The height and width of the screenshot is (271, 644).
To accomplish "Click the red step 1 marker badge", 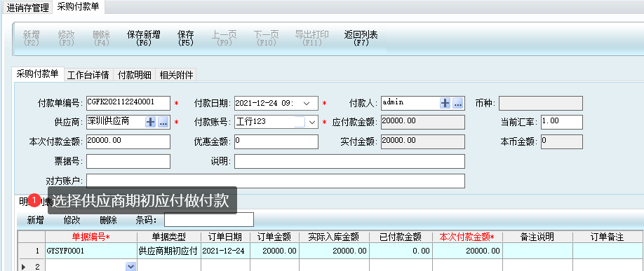I will pyautogui.click(x=34, y=200).
